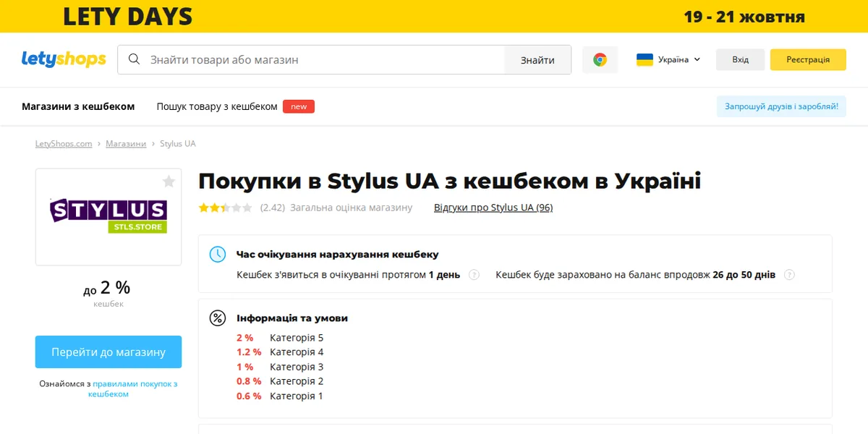Open Пошук товару з кешбеком menu item
Viewport: 868px width, 434px height.
[x=217, y=106]
